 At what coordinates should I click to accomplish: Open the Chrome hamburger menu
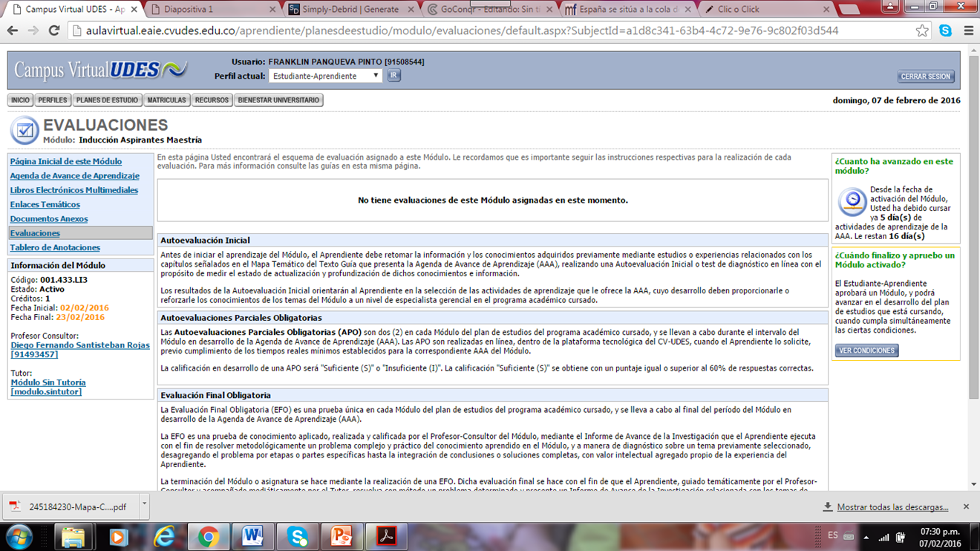pyautogui.click(x=968, y=30)
